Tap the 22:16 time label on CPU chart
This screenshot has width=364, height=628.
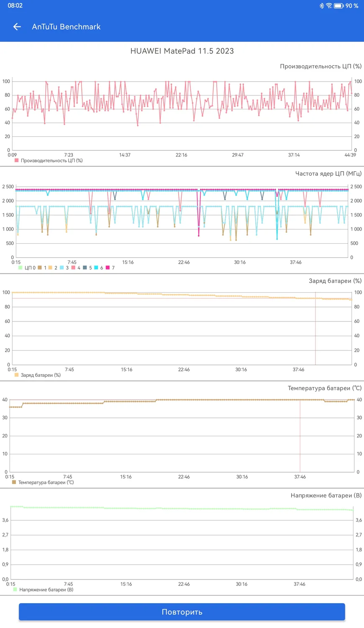point(181,155)
